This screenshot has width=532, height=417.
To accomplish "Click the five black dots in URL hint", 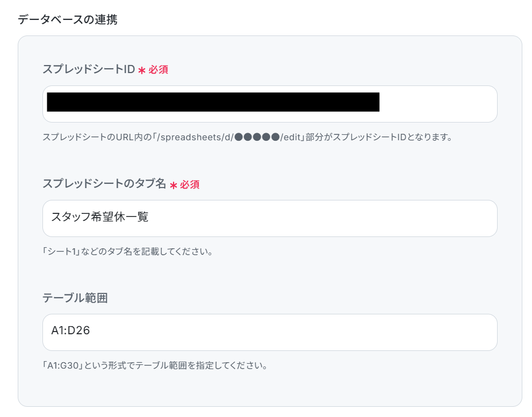I will [257, 137].
